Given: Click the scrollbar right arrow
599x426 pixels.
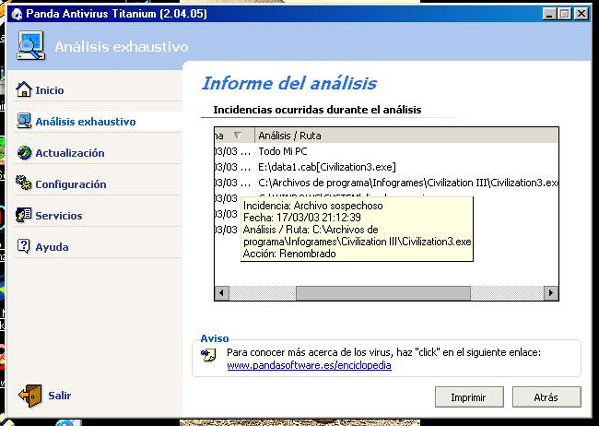Looking at the screenshot, I should coord(550,293).
